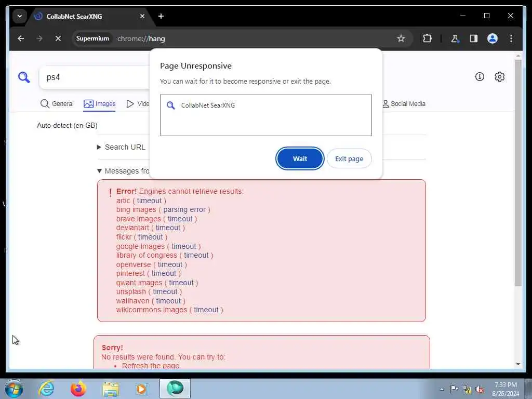Maximize the browser window
This screenshot has height=399, width=532.
(x=487, y=16)
